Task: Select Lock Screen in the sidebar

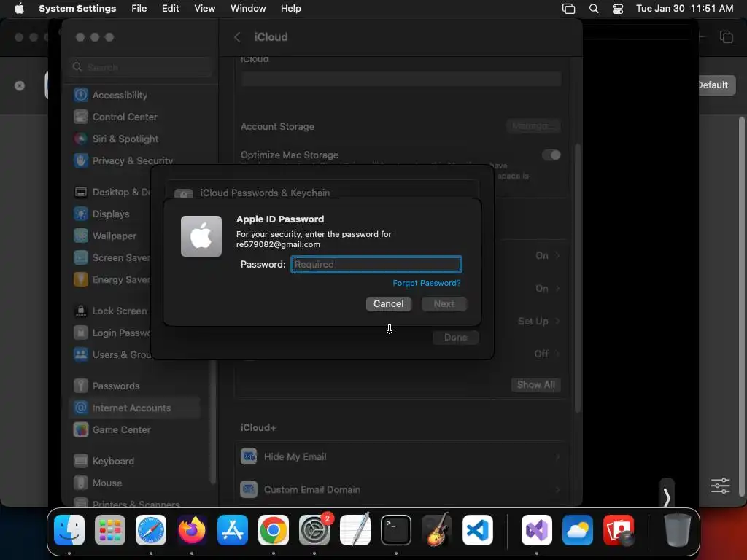Action: pos(111,311)
